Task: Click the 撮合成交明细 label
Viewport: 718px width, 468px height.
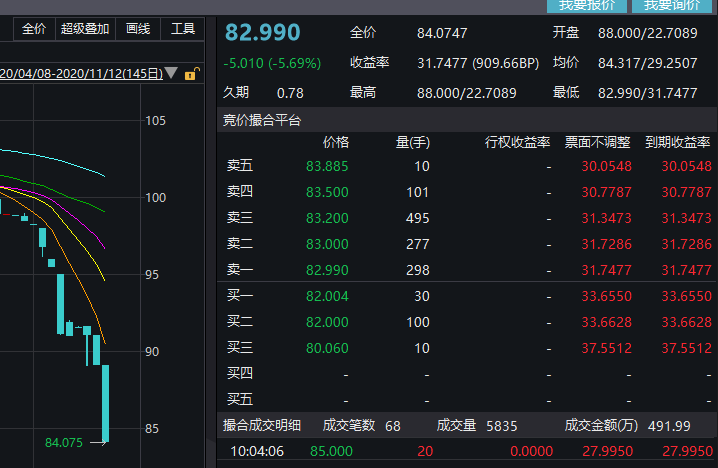Action: click(261, 426)
